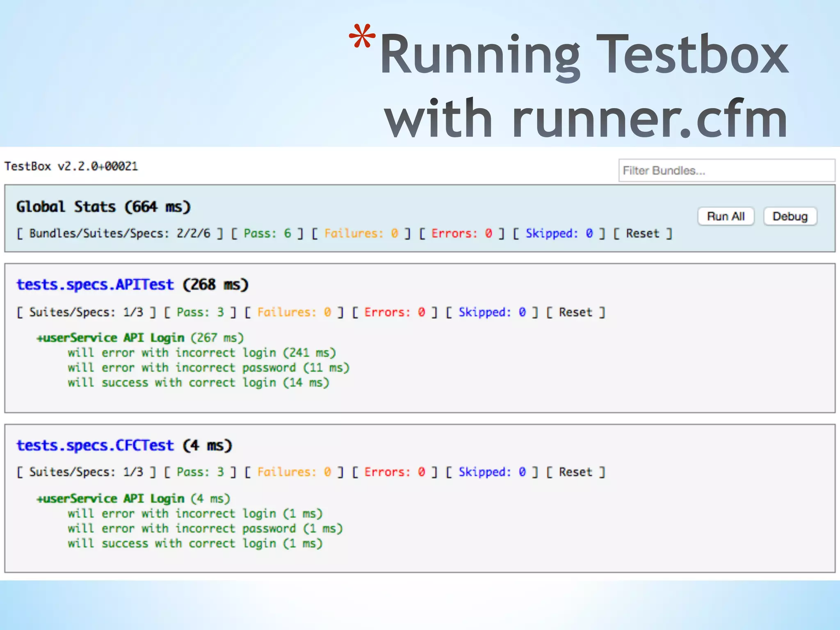Image resolution: width=840 pixels, height=630 pixels.
Task: Expand userService API Login suite (4 ms)
Action: pyautogui.click(x=133, y=499)
